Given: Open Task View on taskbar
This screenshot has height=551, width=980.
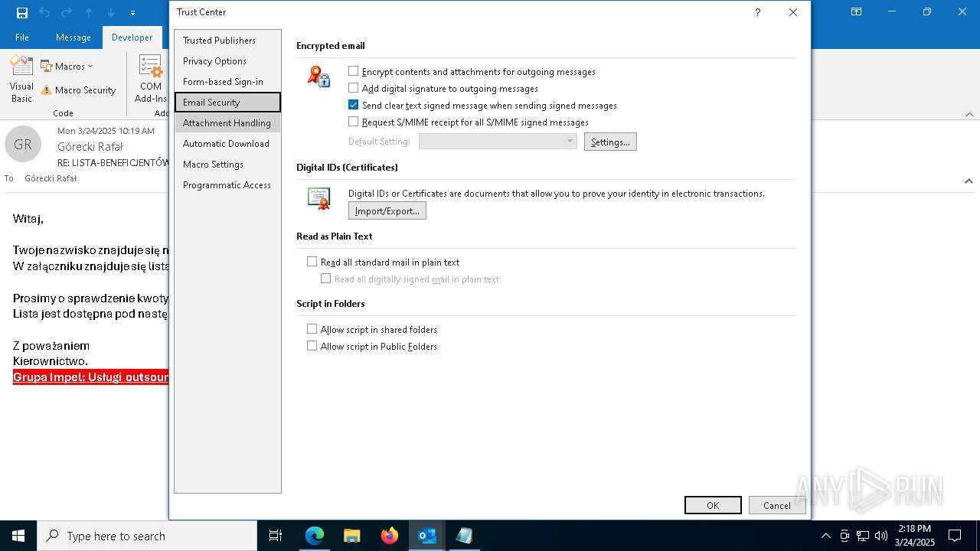Looking at the screenshot, I should click(x=276, y=536).
